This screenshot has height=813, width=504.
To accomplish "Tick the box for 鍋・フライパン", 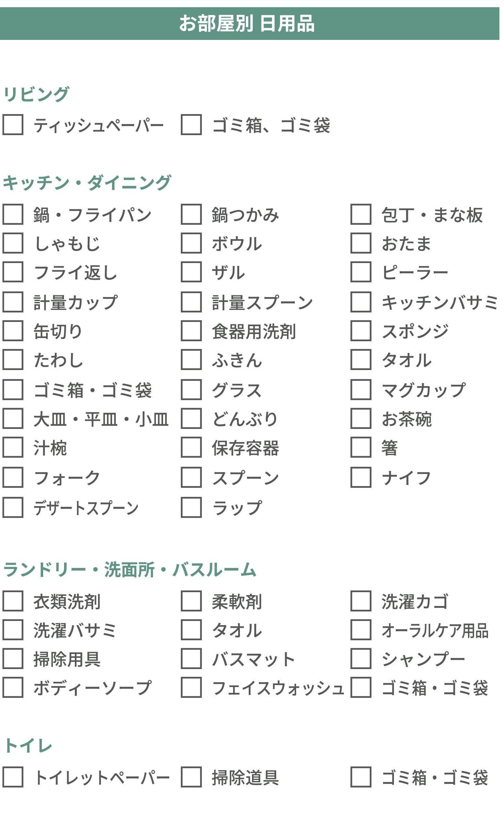I will (13, 214).
